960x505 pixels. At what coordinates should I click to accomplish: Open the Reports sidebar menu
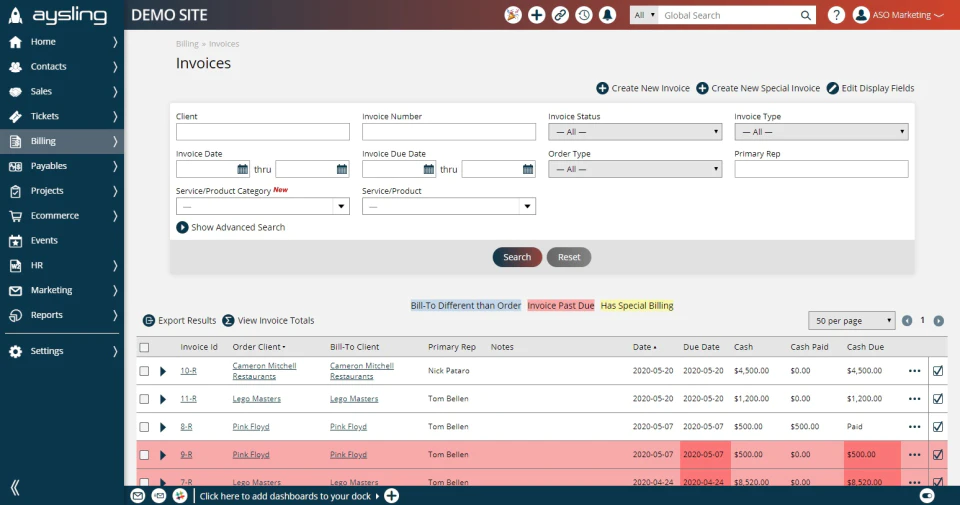click(x=62, y=315)
